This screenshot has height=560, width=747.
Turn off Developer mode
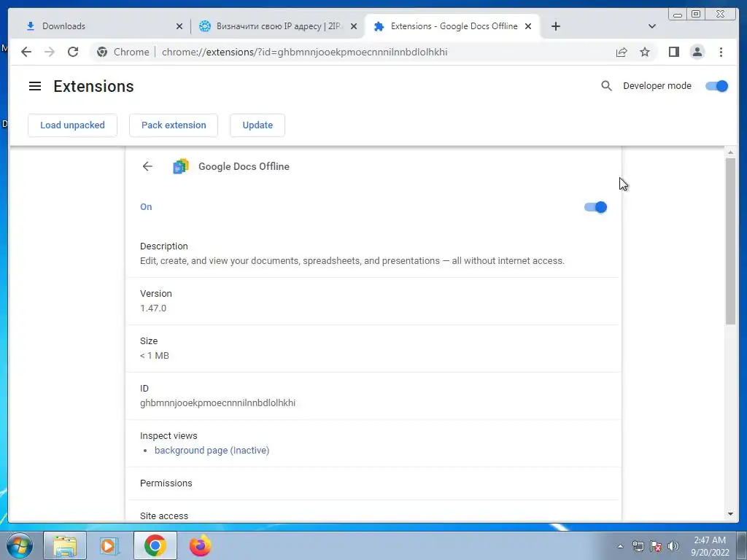pyautogui.click(x=716, y=86)
